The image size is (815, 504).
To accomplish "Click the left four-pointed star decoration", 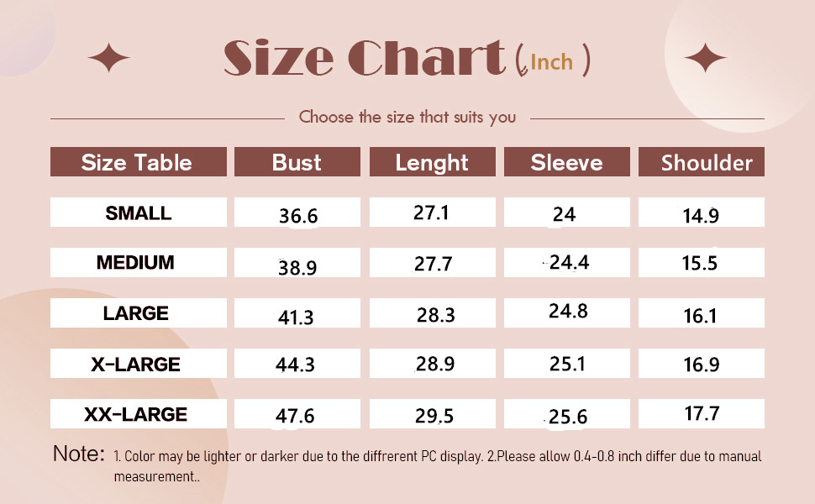I will 109,58.
